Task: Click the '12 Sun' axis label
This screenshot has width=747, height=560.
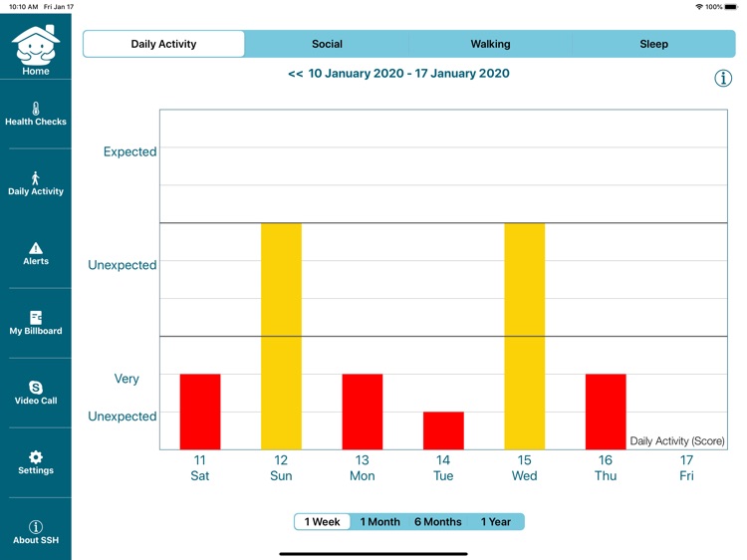Action: (281, 467)
